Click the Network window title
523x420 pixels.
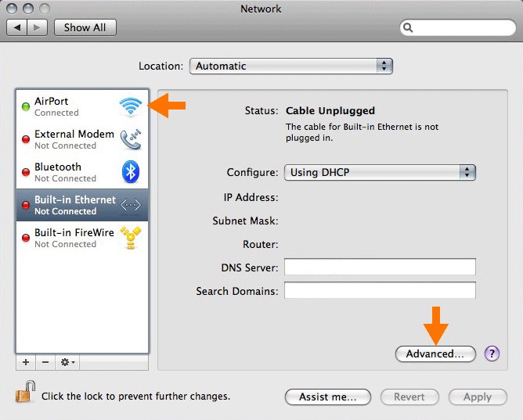click(x=261, y=9)
